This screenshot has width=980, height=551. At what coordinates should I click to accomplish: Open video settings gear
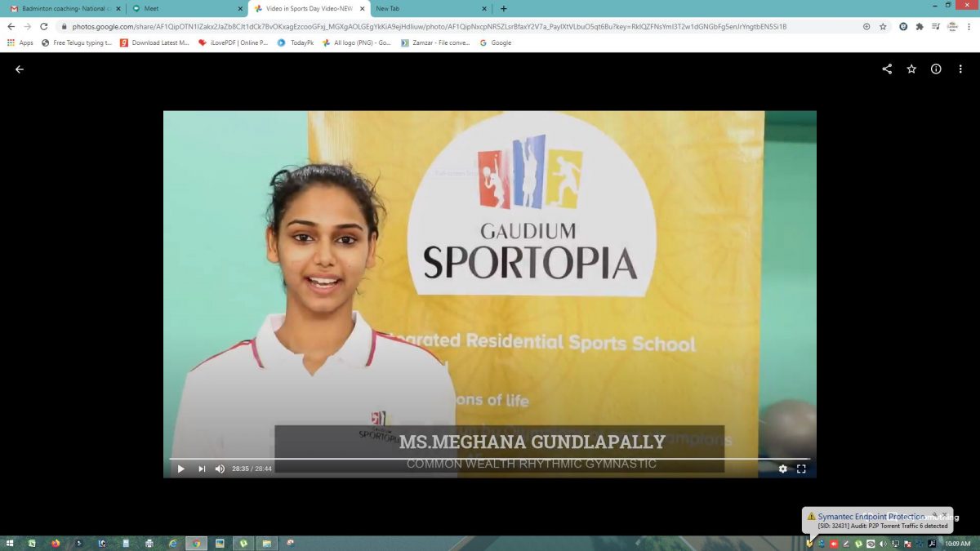[x=782, y=469]
